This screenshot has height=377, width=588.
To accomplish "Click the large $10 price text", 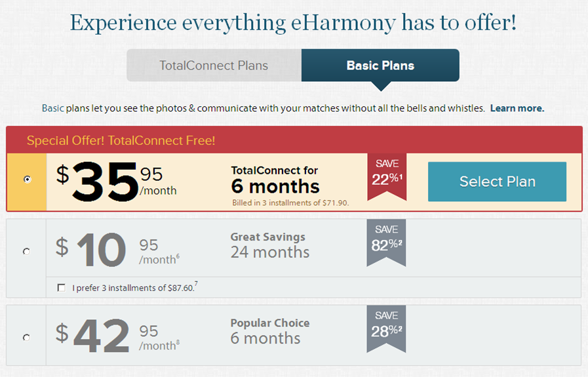I will pos(100,251).
